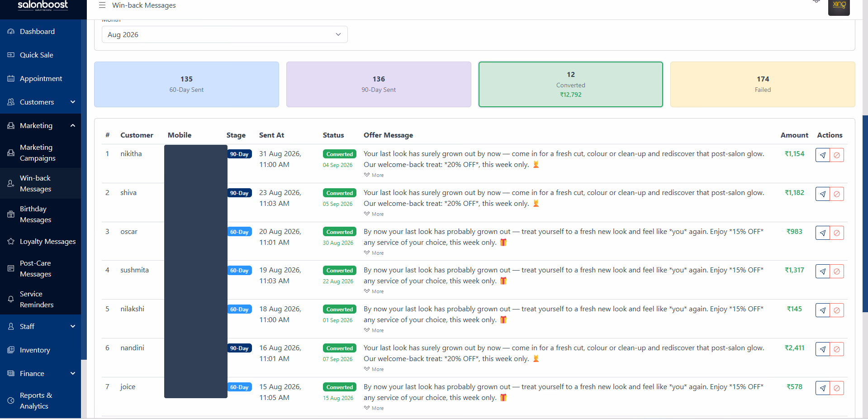The image size is (868, 419).
Task: Expand the Finance sidebar submenu
Action: pos(73,374)
